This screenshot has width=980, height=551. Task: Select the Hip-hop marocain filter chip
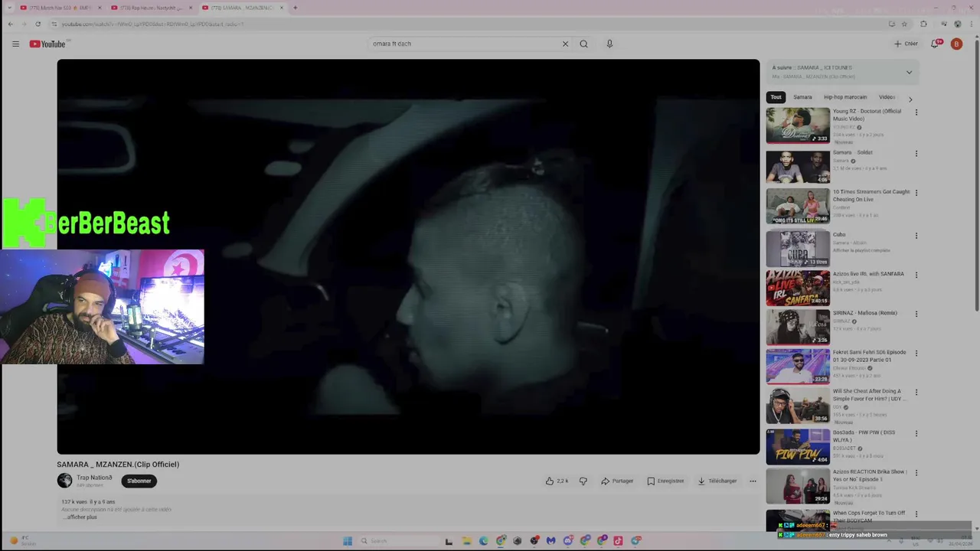(845, 97)
